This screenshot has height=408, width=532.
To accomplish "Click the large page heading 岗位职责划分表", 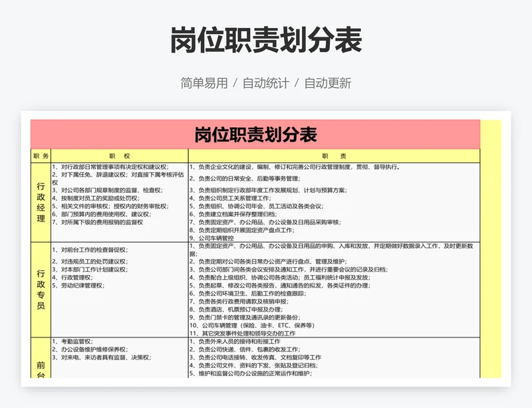I will tap(266, 40).
